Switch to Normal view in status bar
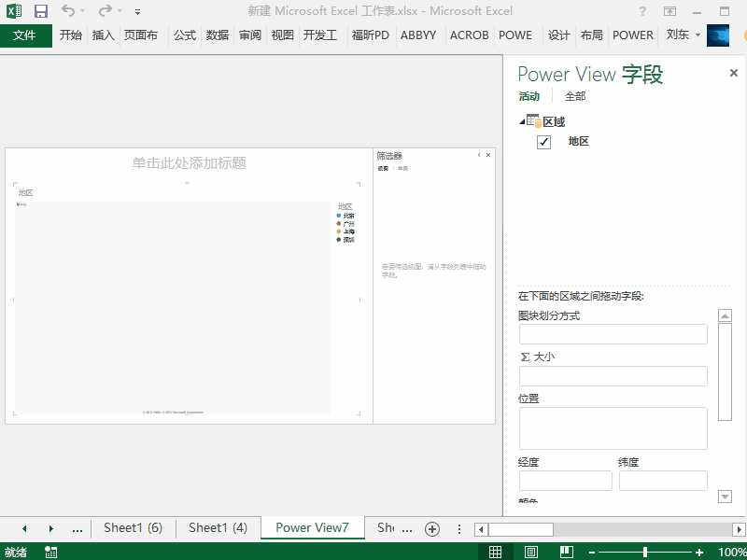Screen dimensions: 747x560 click(x=496, y=552)
